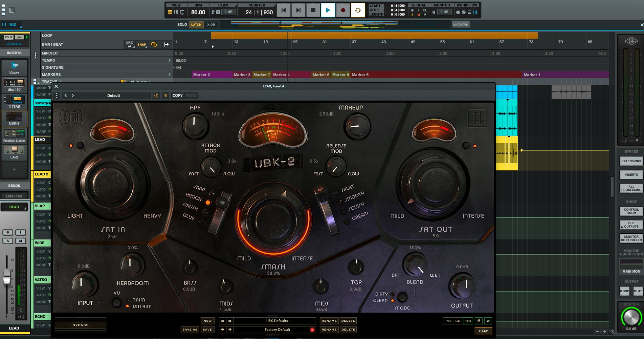This screenshot has height=339, width=644.
Task: Toggle the VU TRIM/UNTRIM button
Action: point(116,303)
